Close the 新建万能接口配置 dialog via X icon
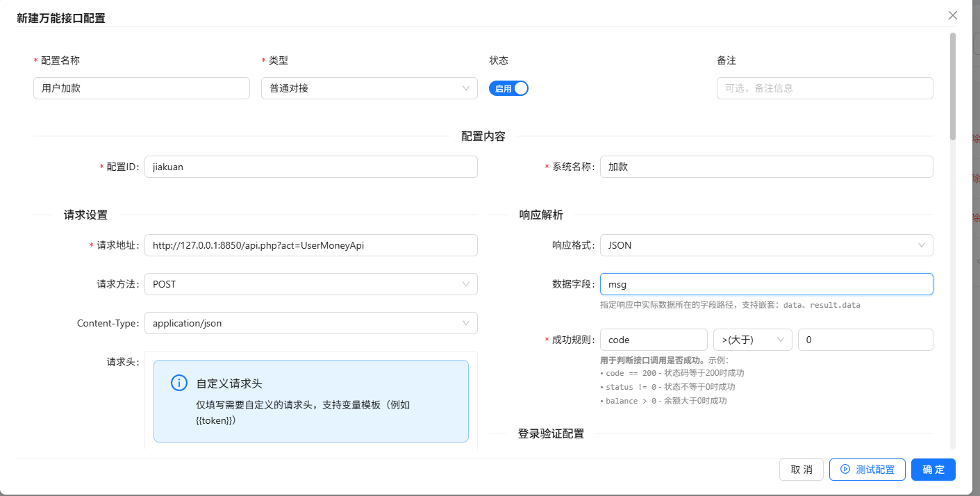This screenshot has width=980, height=496. click(x=953, y=15)
